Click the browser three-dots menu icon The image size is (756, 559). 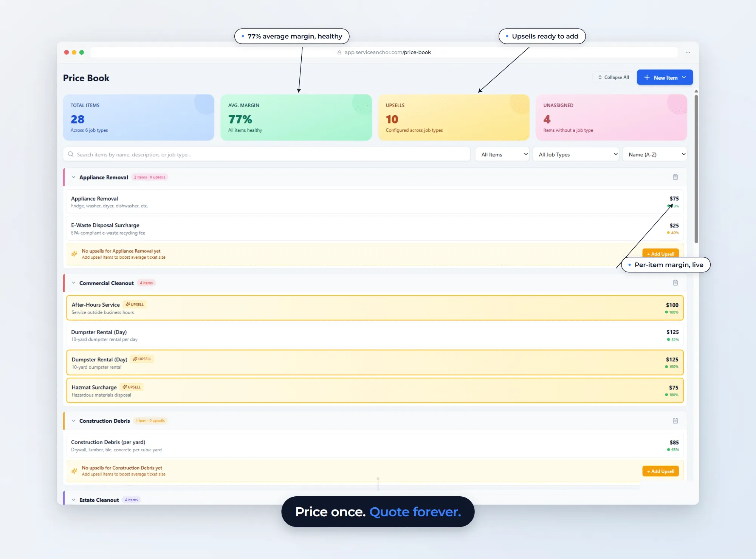688,53
